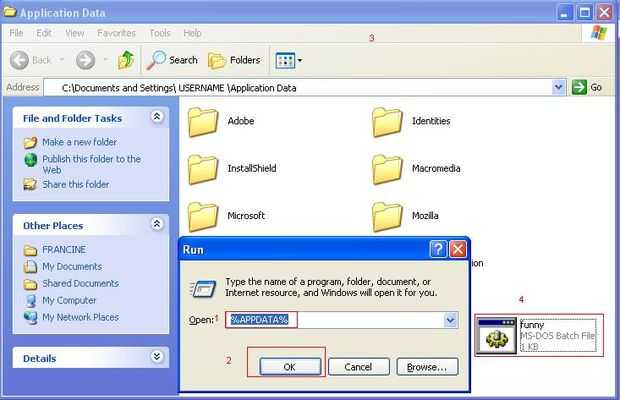Click Make a new folder
The width and height of the screenshot is (620, 400).
pyautogui.click(x=79, y=142)
